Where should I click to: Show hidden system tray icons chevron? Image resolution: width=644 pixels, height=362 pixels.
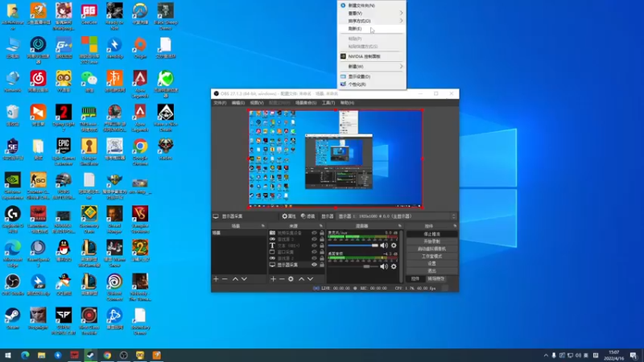[x=546, y=356]
